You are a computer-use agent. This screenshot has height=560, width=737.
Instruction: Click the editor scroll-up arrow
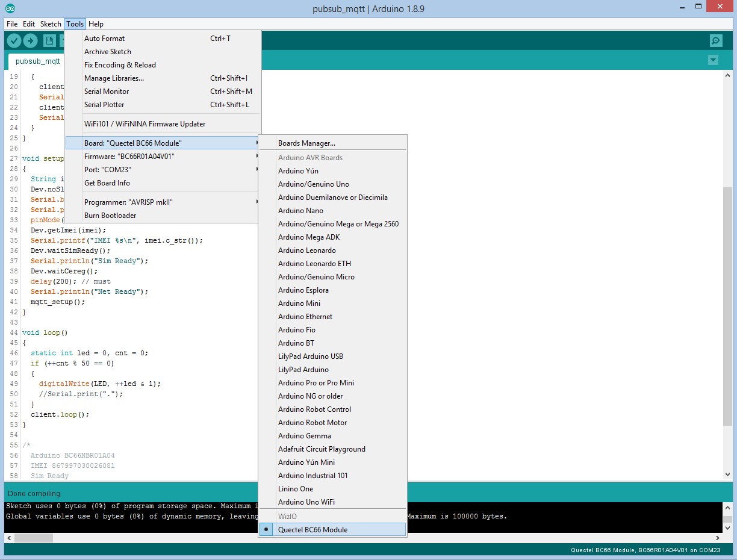(727, 76)
